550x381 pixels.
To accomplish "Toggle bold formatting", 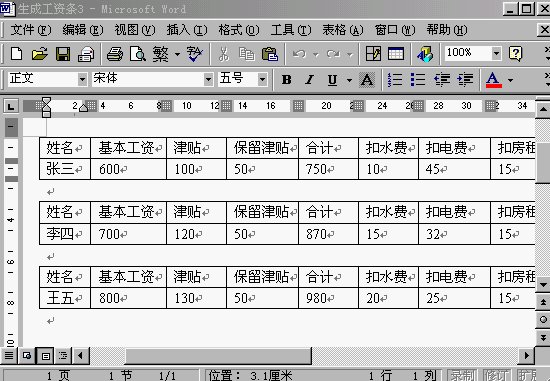I will (x=286, y=80).
